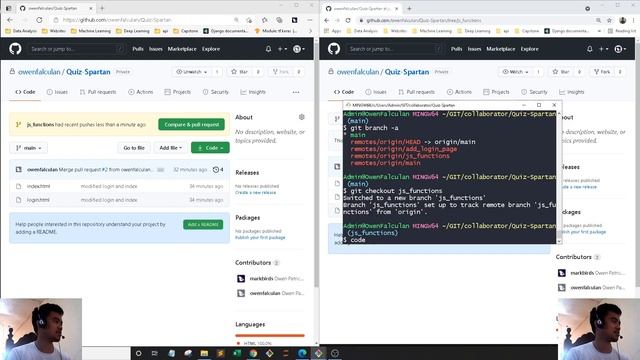
Task: Open Pull requests tab in left window
Action: [98, 92]
